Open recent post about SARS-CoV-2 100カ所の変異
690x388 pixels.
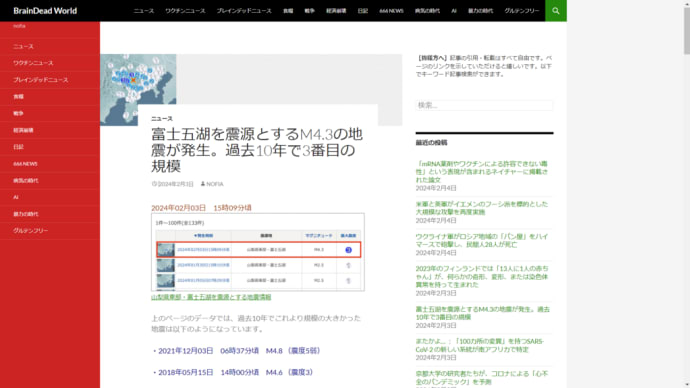pyautogui.click(x=480, y=345)
